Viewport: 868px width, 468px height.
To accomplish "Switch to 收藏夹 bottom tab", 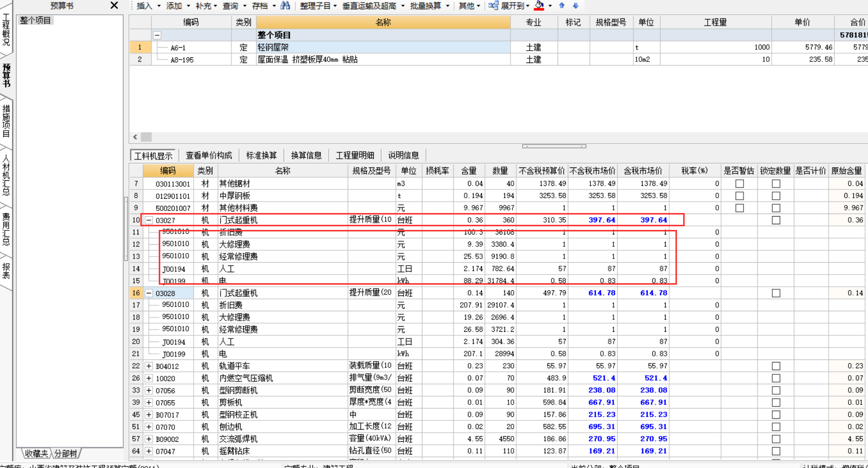I will pos(36,454).
